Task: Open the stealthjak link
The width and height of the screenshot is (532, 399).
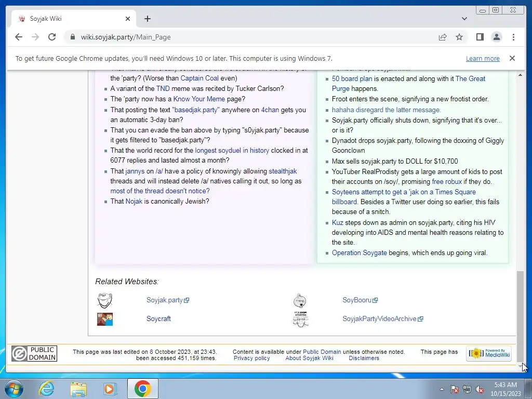Action: (x=283, y=171)
